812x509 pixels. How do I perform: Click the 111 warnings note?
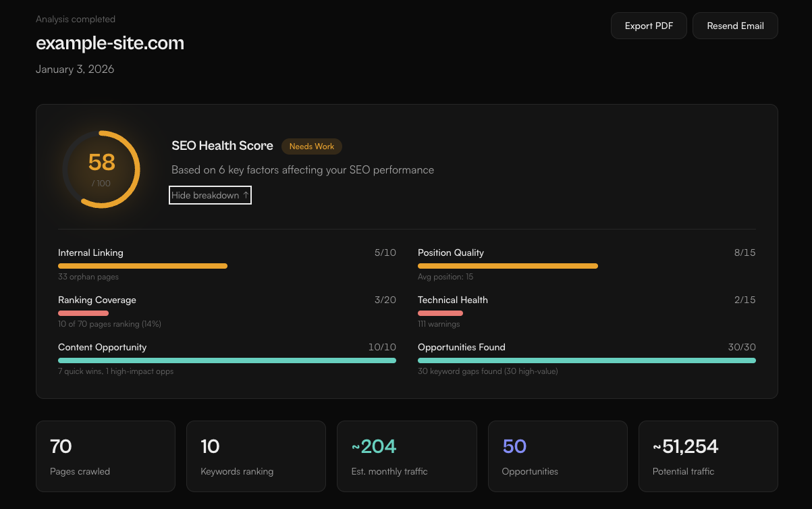click(x=439, y=324)
